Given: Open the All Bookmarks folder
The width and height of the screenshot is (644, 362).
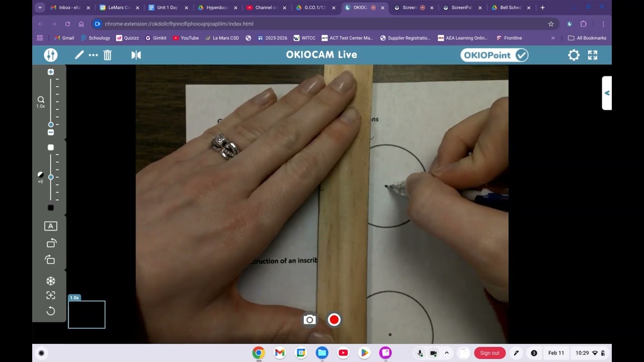Looking at the screenshot, I should pyautogui.click(x=587, y=38).
